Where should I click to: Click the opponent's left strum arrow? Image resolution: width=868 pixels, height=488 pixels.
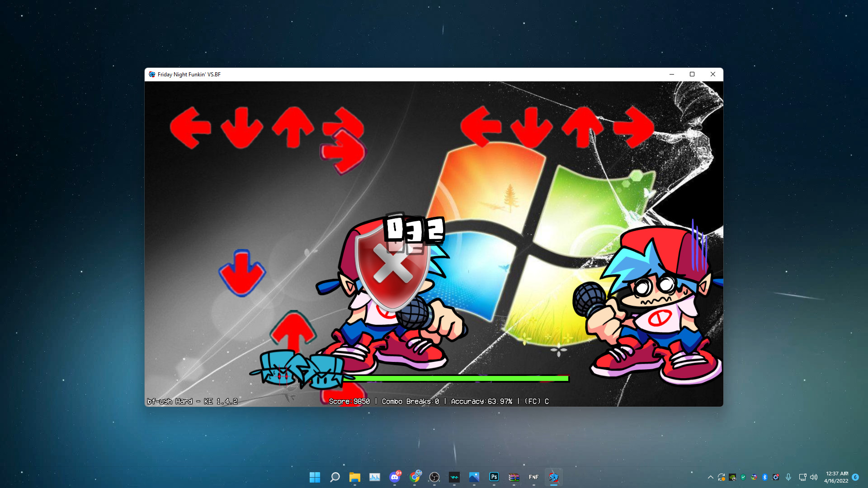point(190,128)
